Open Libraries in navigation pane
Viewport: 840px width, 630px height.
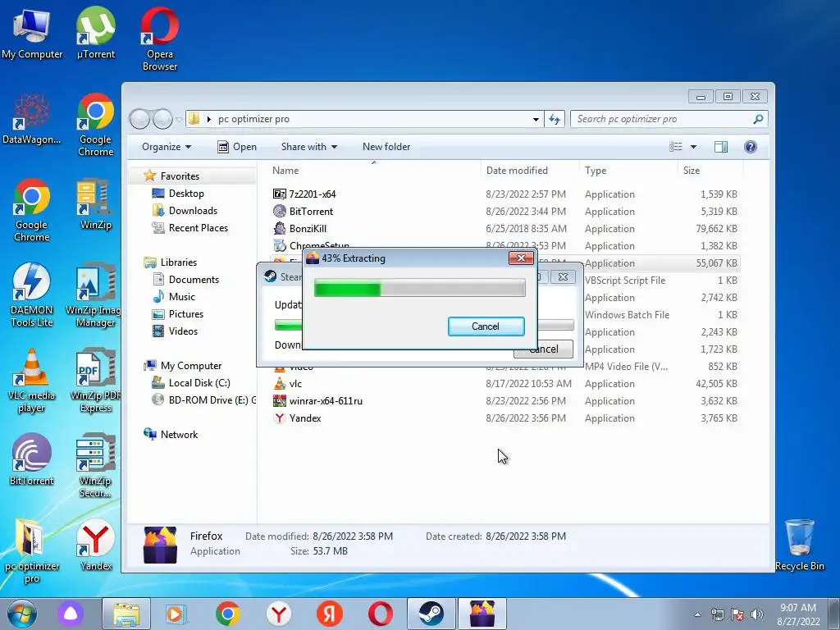pos(178,262)
